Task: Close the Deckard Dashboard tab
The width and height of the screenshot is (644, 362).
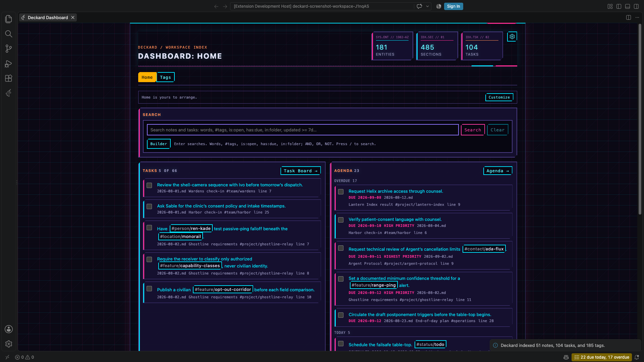Action: (72, 17)
